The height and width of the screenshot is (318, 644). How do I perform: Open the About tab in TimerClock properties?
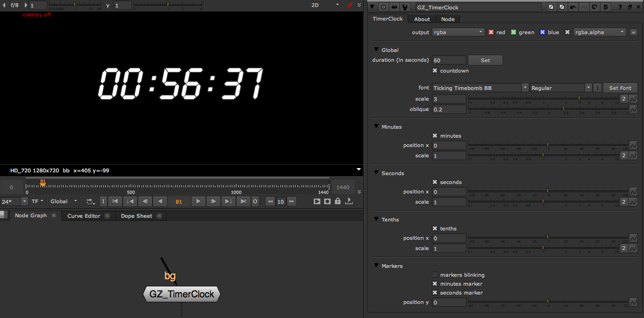tap(421, 19)
